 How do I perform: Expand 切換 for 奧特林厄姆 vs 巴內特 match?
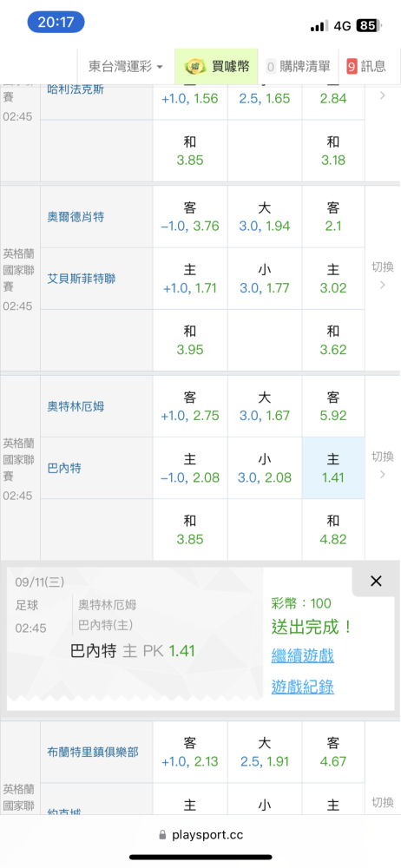pos(382,465)
